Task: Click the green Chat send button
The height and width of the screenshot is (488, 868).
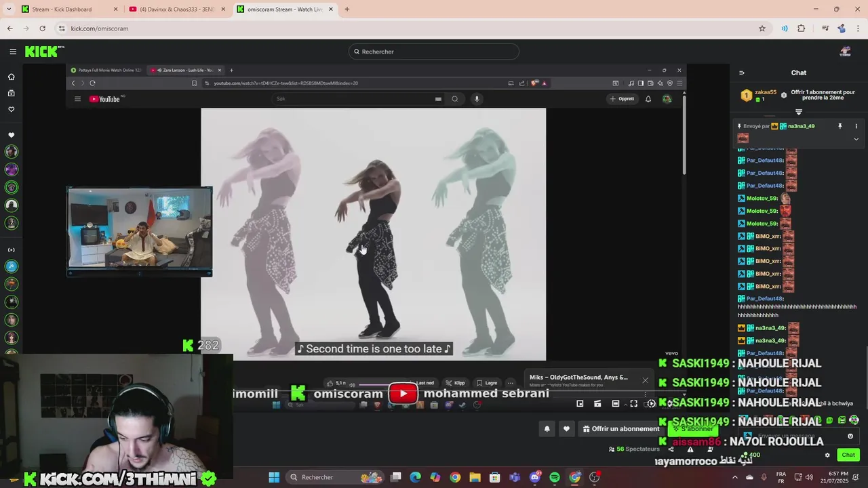Action: click(848, 455)
